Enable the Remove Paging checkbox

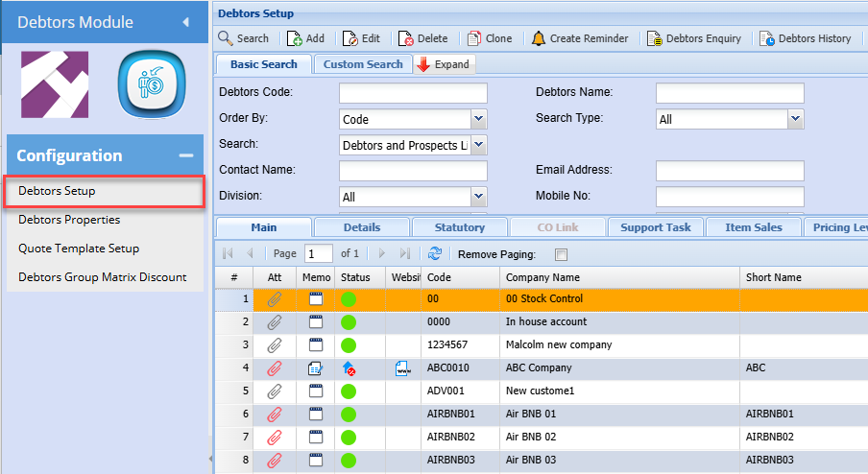(562, 255)
